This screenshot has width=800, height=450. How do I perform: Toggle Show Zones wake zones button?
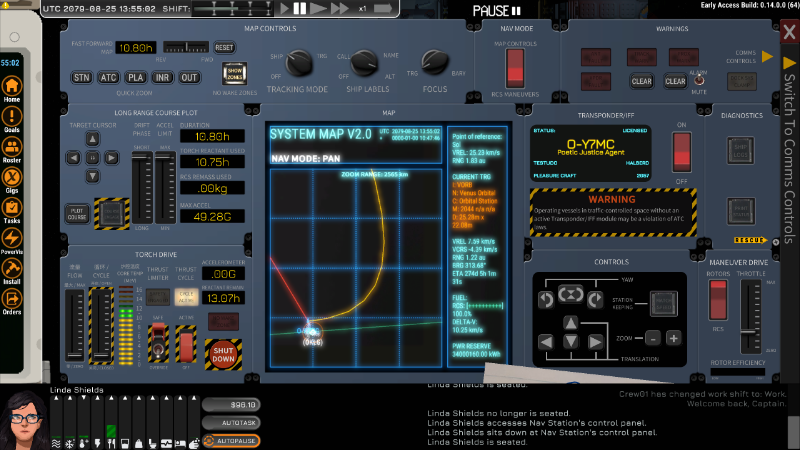coord(235,74)
